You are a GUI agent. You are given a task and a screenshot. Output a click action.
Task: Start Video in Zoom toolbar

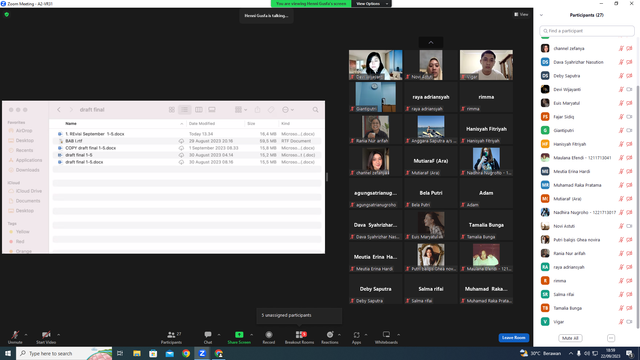click(46, 337)
